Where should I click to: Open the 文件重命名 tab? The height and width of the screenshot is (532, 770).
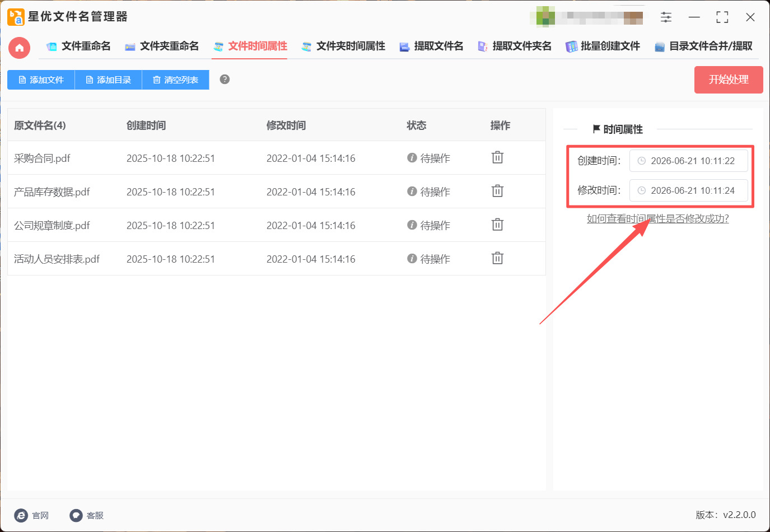(78, 46)
